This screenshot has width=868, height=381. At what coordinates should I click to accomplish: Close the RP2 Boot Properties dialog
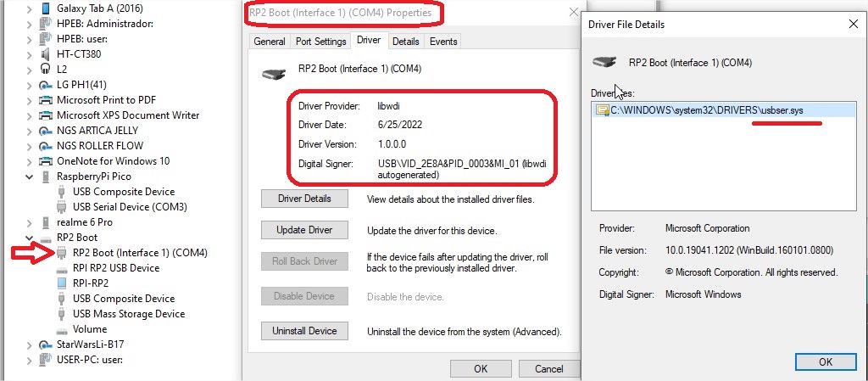(x=574, y=13)
